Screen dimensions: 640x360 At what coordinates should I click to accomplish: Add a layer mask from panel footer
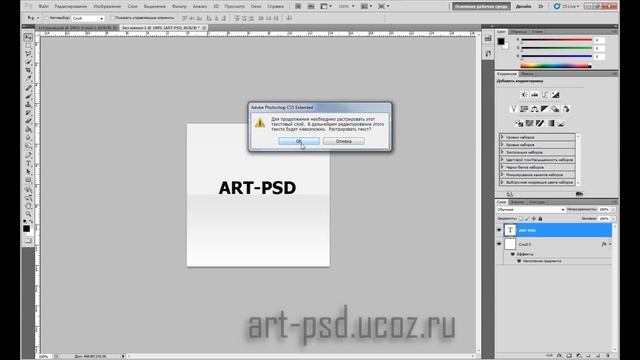569,356
